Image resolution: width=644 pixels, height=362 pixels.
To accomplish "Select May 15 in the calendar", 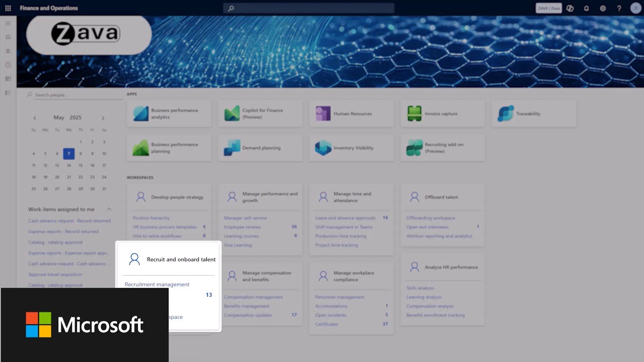I will pyautogui.click(x=80, y=165).
